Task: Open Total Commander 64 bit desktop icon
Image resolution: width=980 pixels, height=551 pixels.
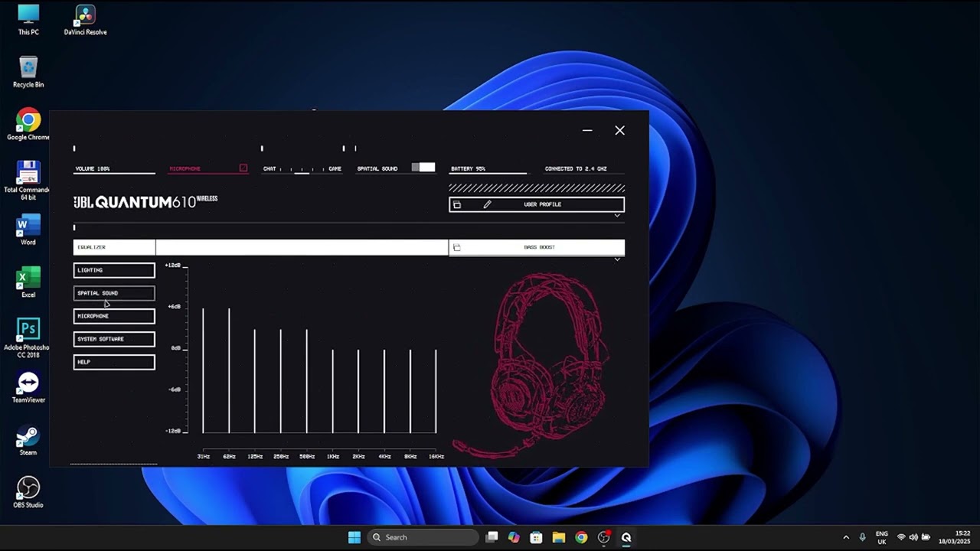Action: coord(28,181)
